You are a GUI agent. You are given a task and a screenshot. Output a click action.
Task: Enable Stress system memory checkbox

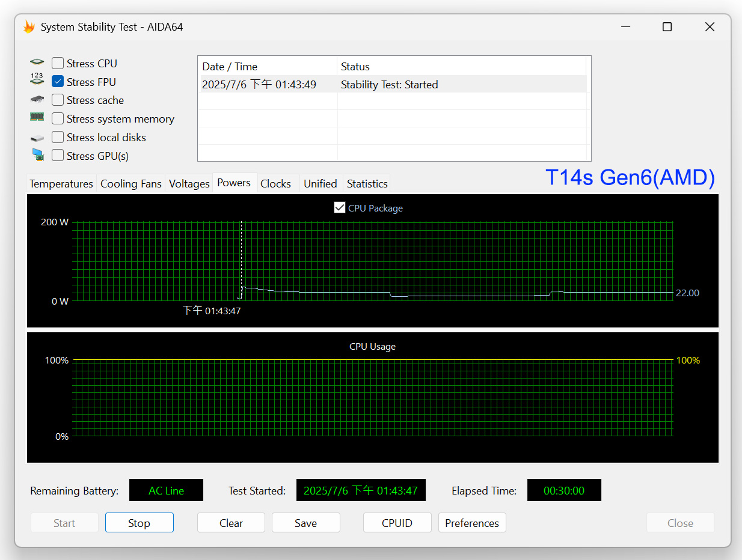coord(58,119)
